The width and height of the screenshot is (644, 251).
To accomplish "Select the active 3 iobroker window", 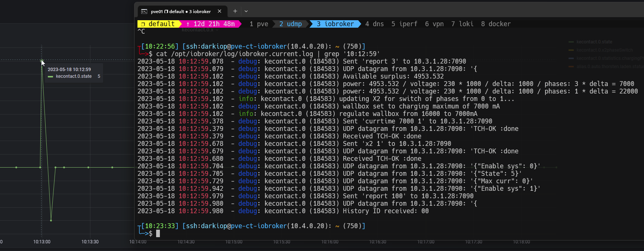I will (x=335, y=24).
